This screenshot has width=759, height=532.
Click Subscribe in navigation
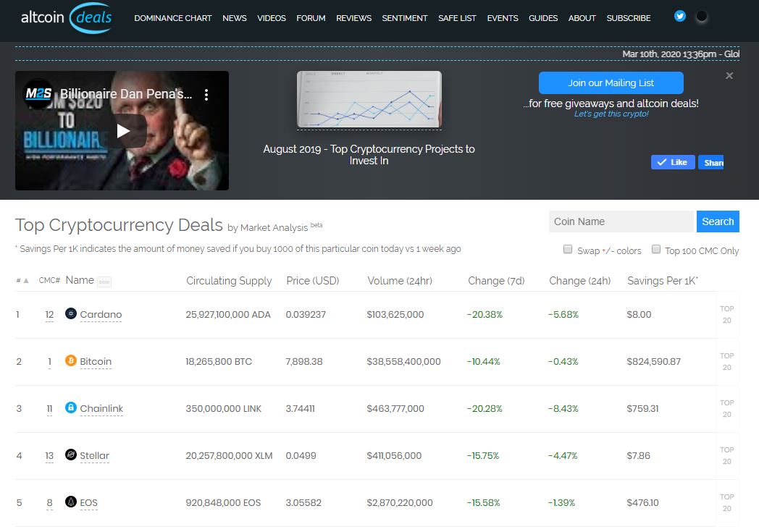pyautogui.click(x=629, y=18)
